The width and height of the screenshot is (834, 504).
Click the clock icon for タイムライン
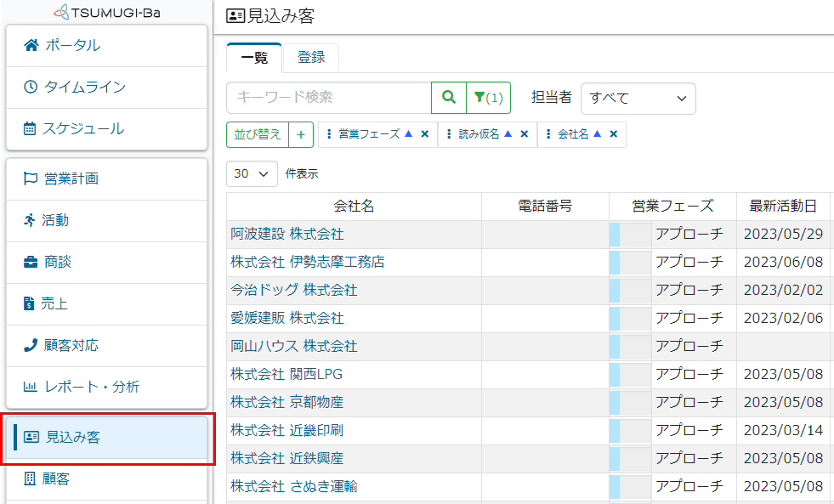tap(31, 87)
